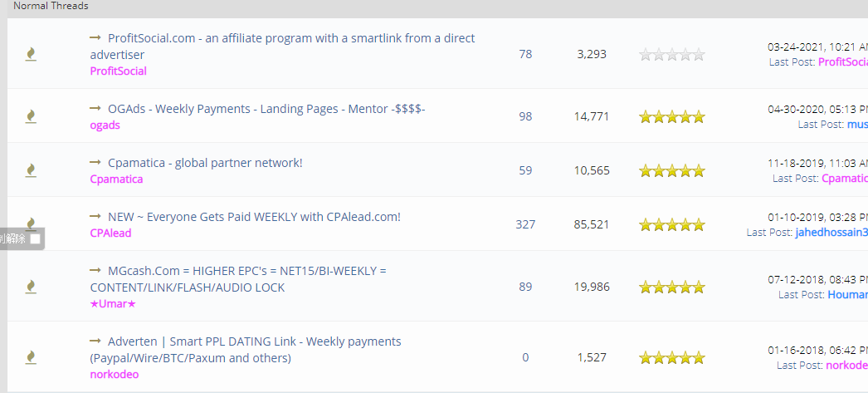Click the 78 replies count for ProfitSocial.com
The width and height of the screenshot is (868, 393).
[525, 54]
